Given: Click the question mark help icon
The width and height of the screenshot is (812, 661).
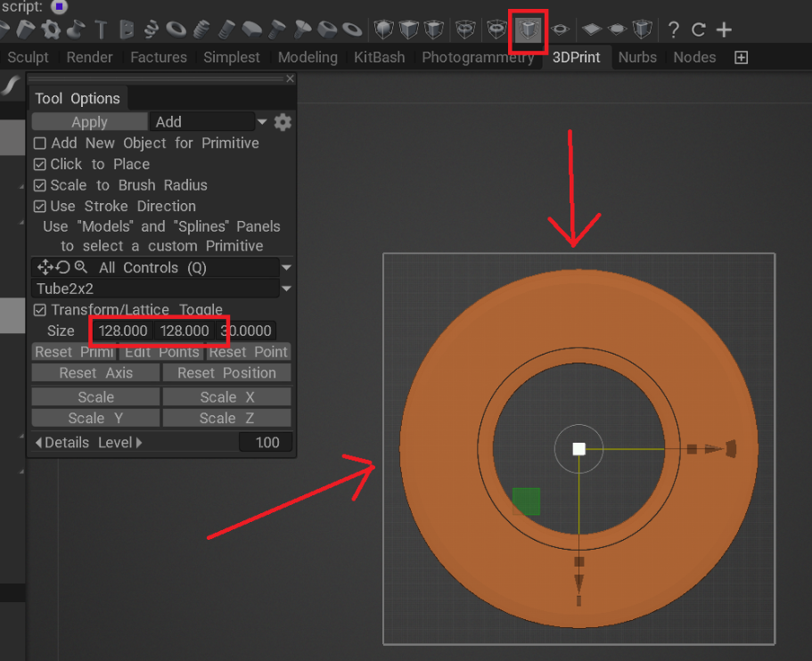Looking at the screenshot, I should pyautogui.click(x=674, y=30).
